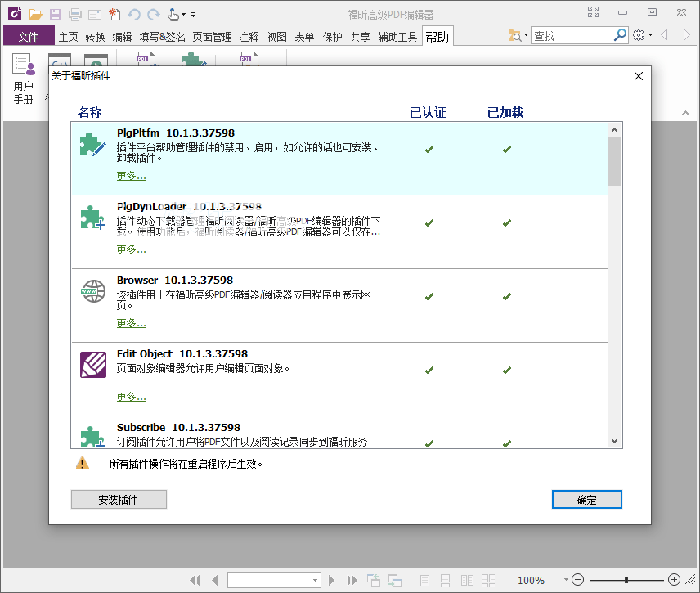Screen dimensions: 700x593
Task: Open the settings gear dropdown near search
Action: pos(643,35)
